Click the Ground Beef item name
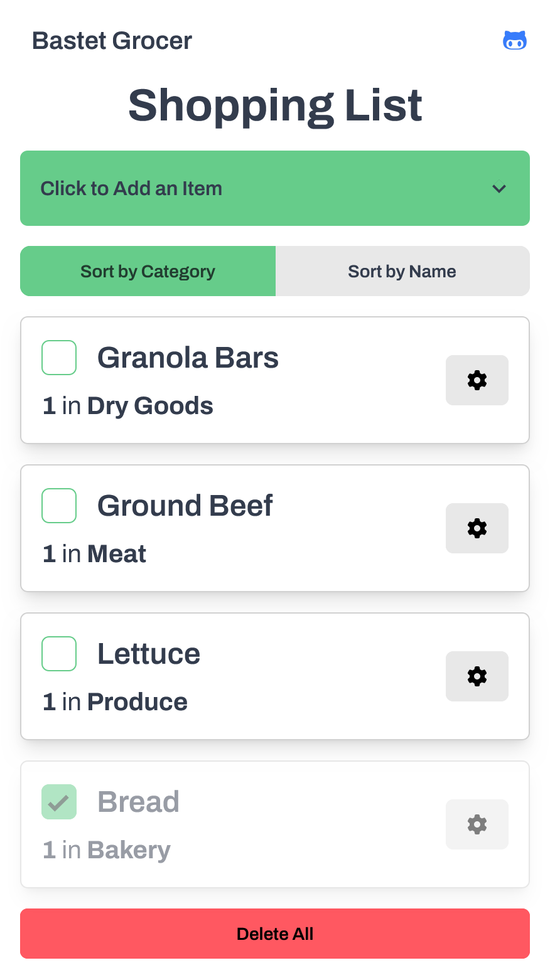This screenshot has height=980, width=550. 185,506
